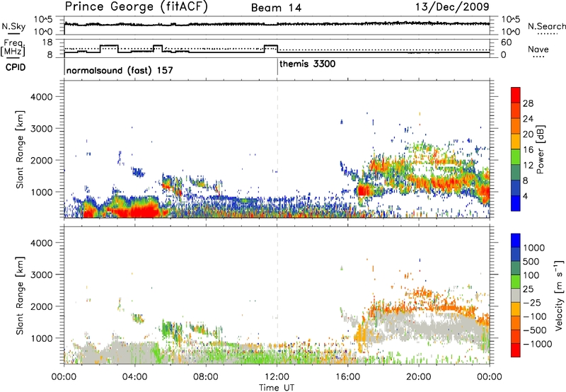Viewport: 566px width, 392px height.
Task: Select the 'normalsound (fast) 157' text
Action: [x=120, y=70]
